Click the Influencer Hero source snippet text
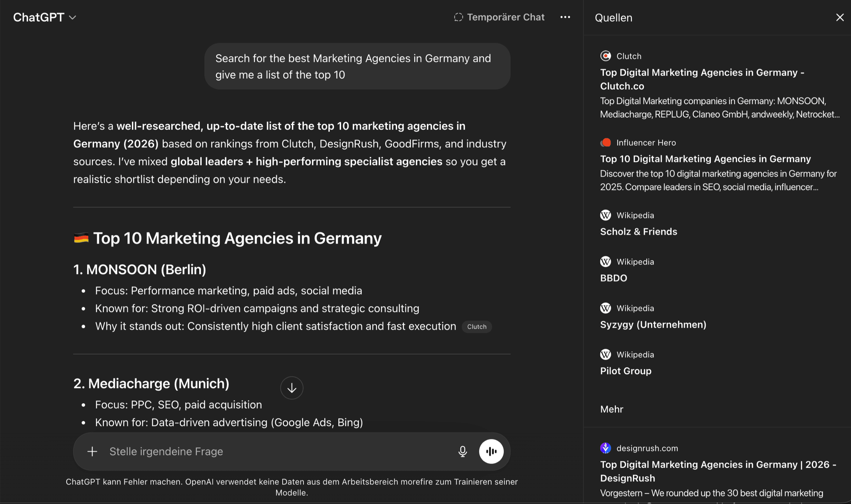Screen dimensions: 851x504 tap(718, 180)
